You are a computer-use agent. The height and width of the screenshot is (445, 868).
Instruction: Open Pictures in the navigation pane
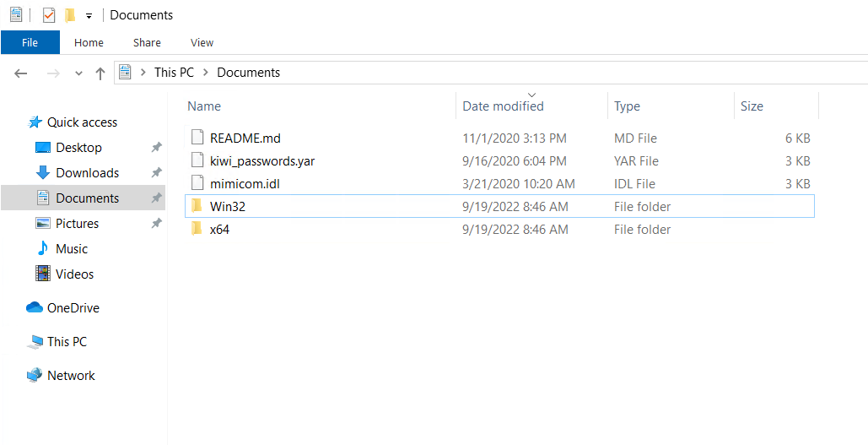coord(77,223)
